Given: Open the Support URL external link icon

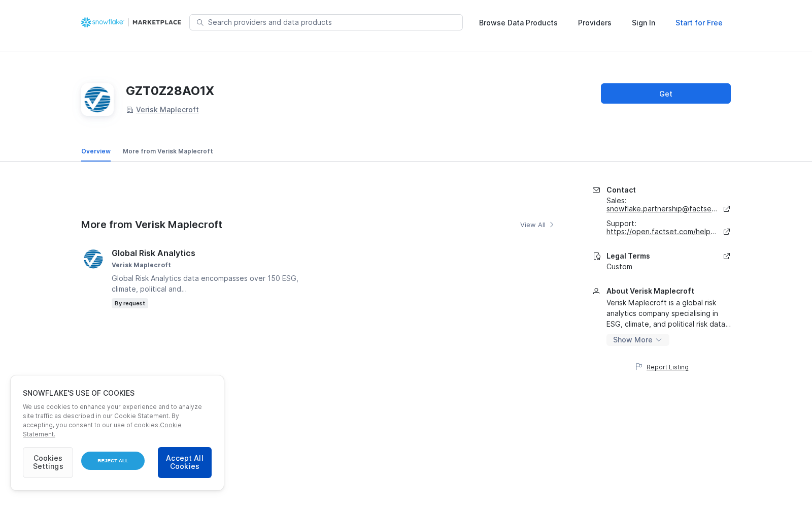Looking at the screenshot, I should pos(727,232).
